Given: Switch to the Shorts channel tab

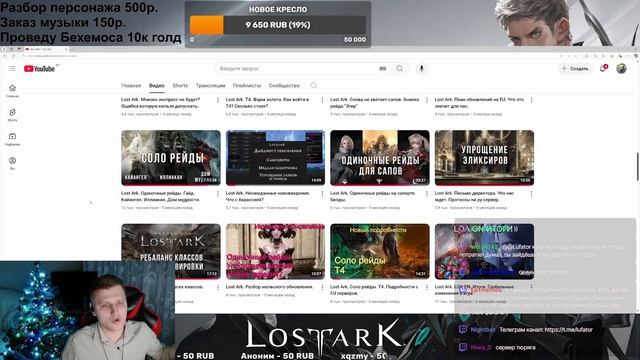Looking at the screenshot, I should coord(180,86).
